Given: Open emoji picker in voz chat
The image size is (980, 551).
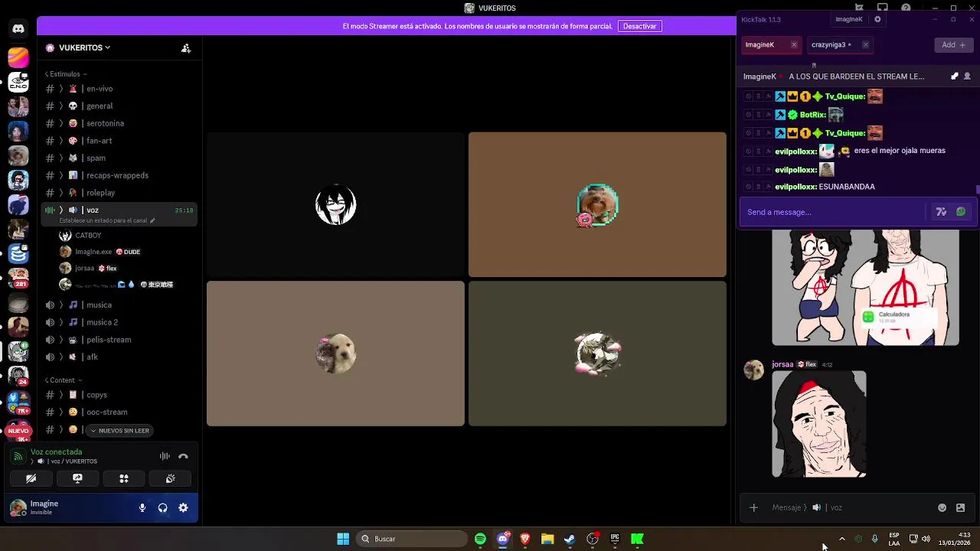Looking at the screenshot, I should pyautogui.click(x=942, y=507).
